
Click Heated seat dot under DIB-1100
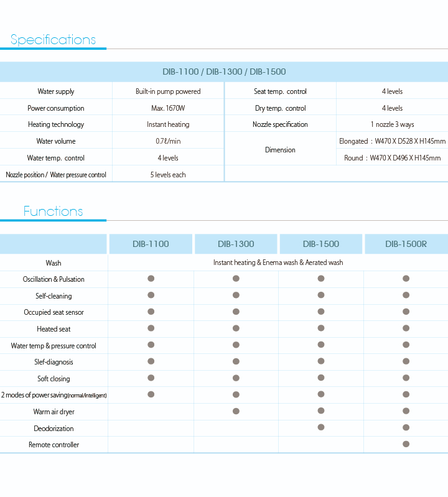151,328
